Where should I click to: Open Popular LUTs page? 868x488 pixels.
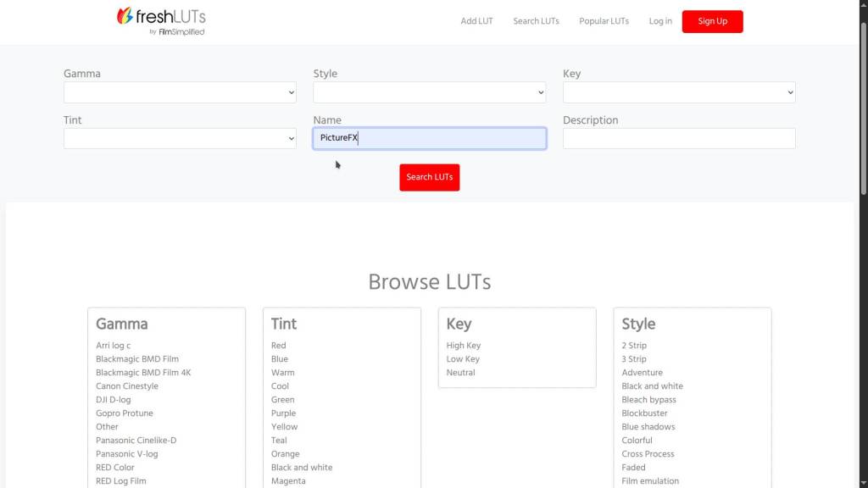(604, 21)
